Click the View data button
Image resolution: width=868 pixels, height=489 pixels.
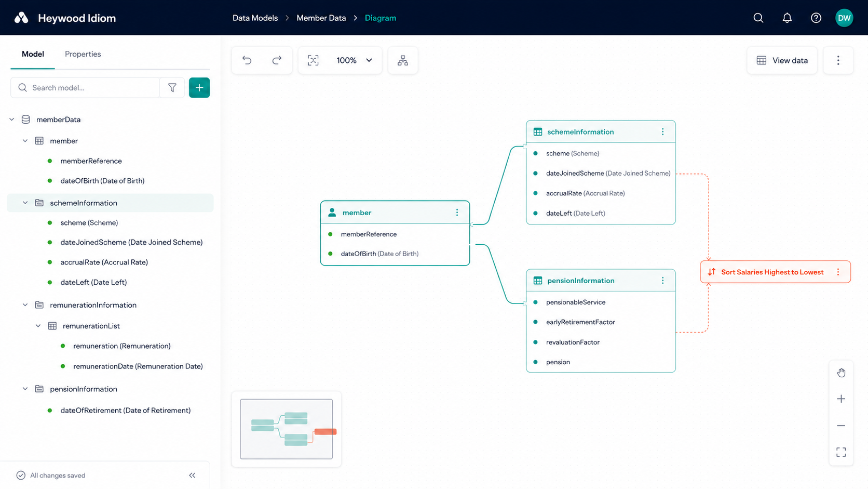click(x=782, y=60)
